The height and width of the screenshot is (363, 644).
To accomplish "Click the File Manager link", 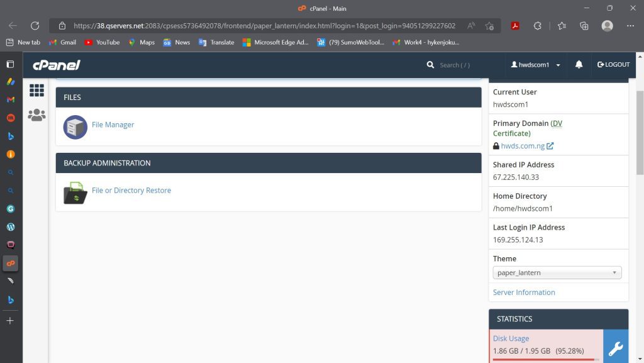I will click(113, 125).
